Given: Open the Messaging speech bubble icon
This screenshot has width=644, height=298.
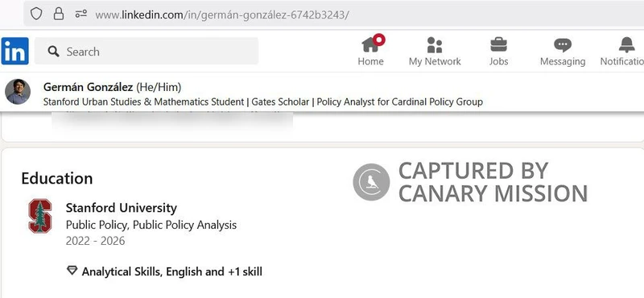Looking at the screenshot, I should [562, 45].
